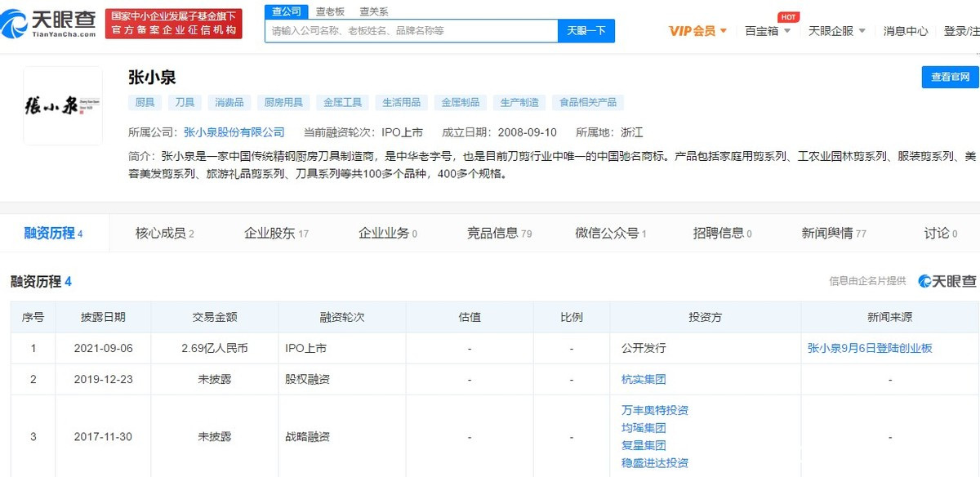Open 消息中心
The image size is (980, 477).
tap(906, 31)
